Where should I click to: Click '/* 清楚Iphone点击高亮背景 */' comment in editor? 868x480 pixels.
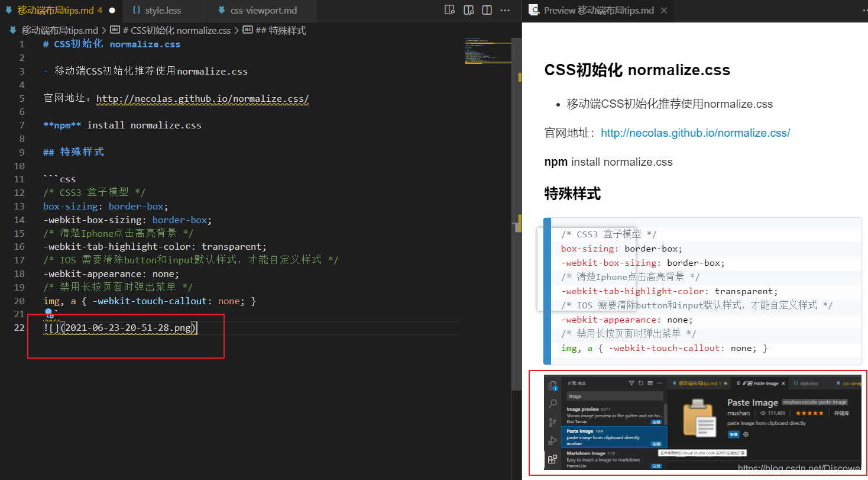coord(118,233)
